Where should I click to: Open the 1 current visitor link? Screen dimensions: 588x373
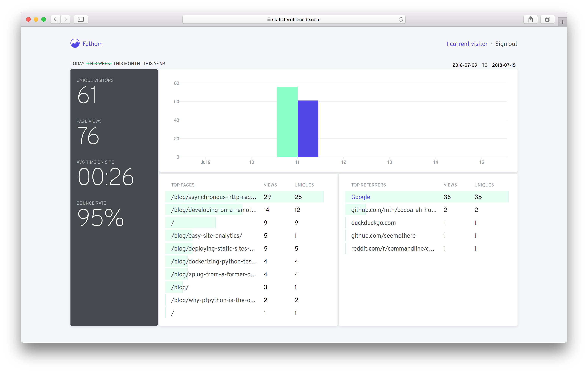[467, 44]
